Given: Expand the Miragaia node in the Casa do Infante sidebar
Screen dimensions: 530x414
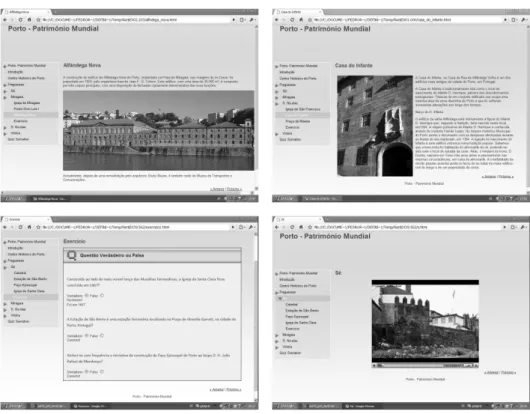Looking at the screenshot, I should (x=277, y=98).
